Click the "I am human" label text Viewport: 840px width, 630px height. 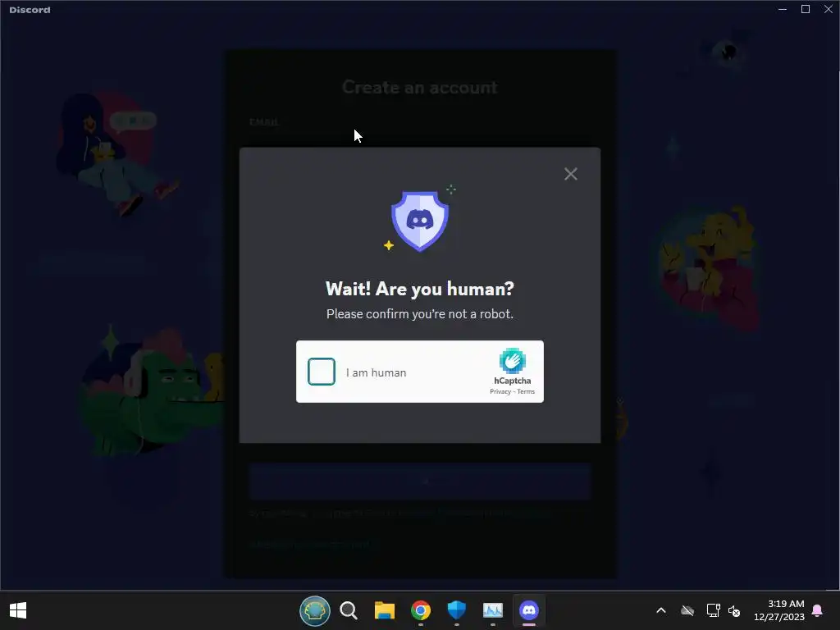(x=376, y=373)
